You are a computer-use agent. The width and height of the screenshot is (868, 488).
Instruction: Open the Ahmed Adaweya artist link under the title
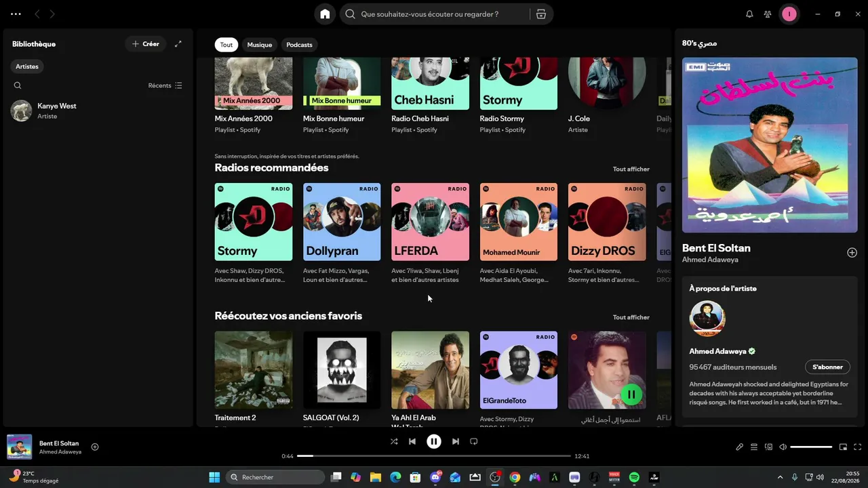coord(710,260)
